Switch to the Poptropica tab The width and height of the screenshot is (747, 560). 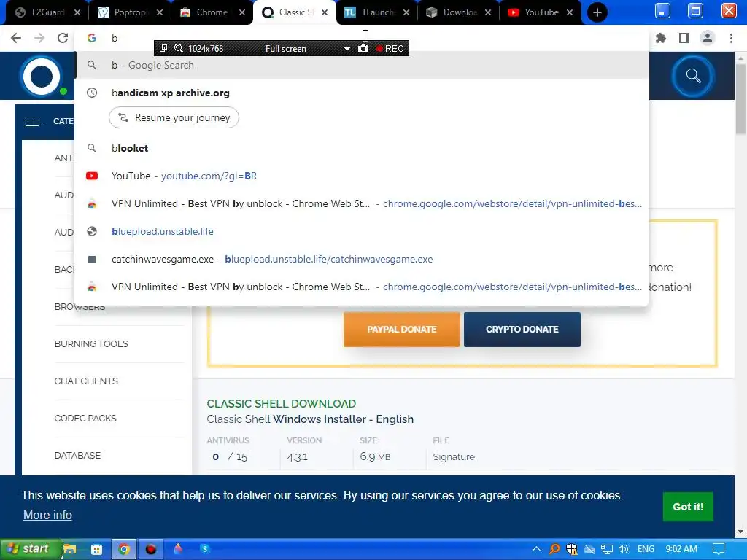click(x=130, y=12)
